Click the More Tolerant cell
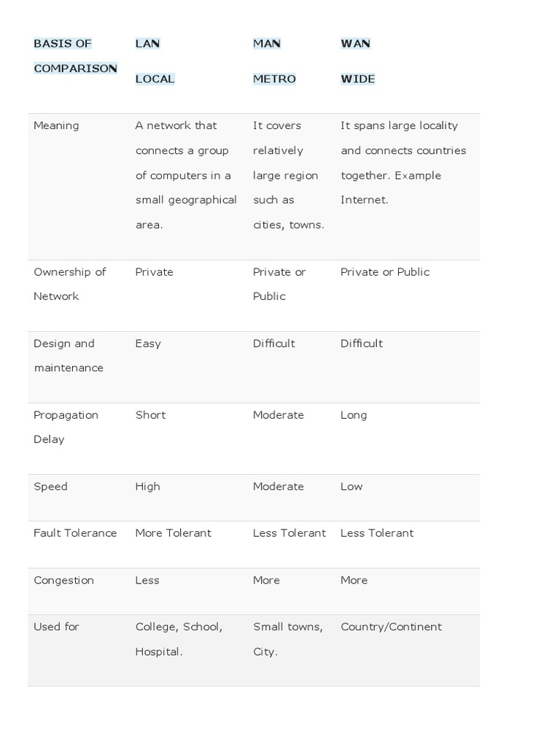This screenshot has width=560, height=747. 173,533
